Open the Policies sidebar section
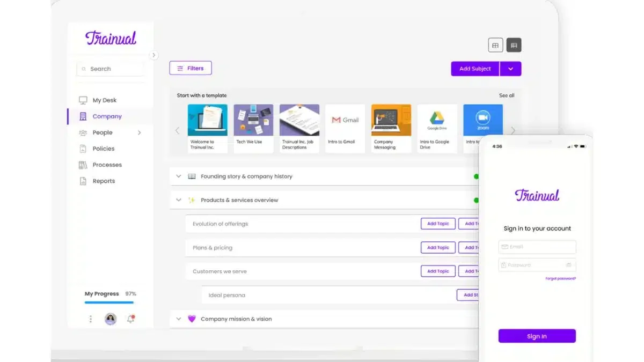Viewport: 644px width, 362px height. [x=103, y=149]
